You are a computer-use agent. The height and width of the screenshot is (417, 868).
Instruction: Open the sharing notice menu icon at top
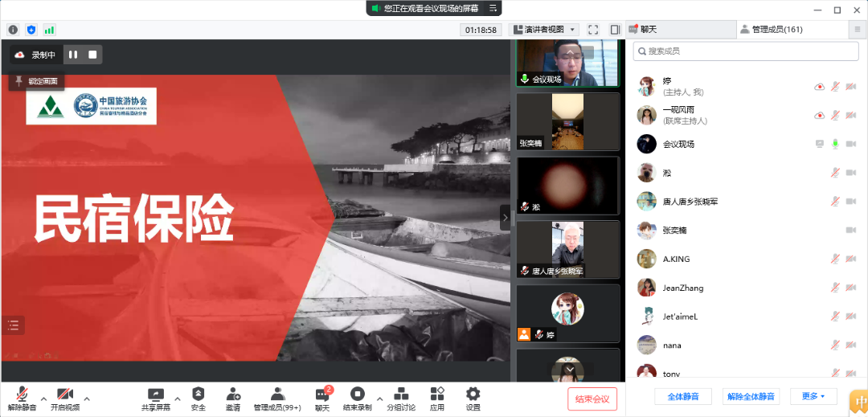pos(493,8)
